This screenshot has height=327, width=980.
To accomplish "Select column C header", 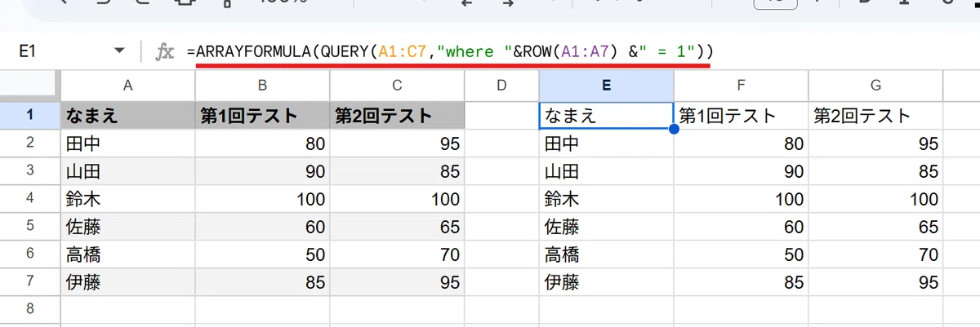I will click(397, 86).
